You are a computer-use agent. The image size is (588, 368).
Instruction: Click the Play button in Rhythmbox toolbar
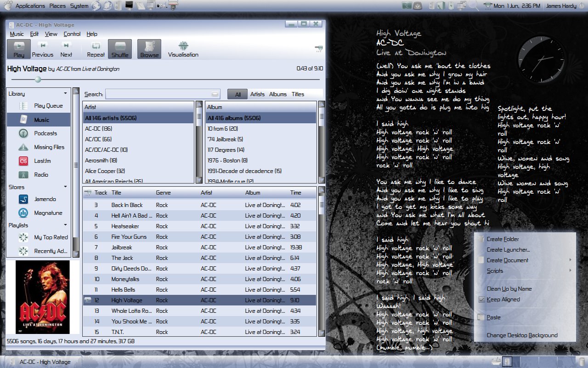pyautogui.click(x=19, y=49)
